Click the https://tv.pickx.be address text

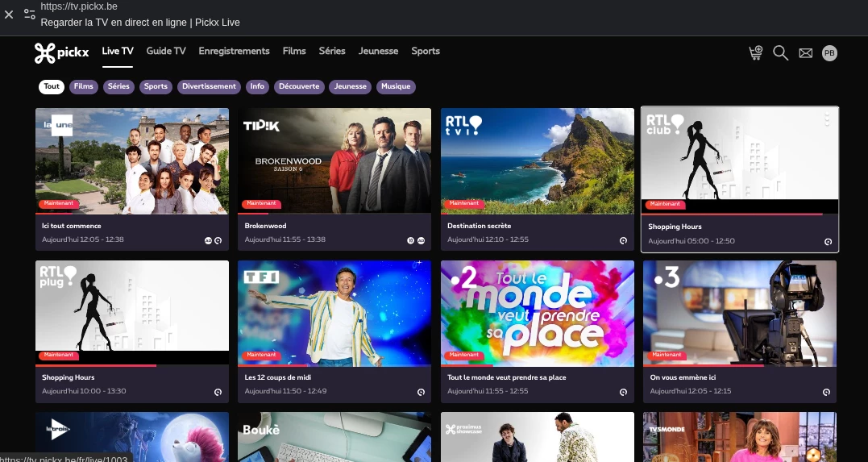point(79,6)
